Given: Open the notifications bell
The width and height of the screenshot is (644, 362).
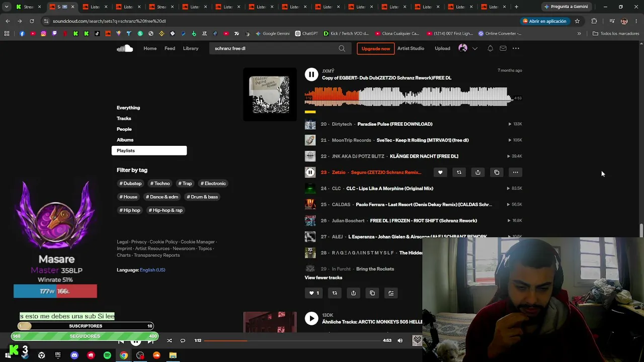Looking at the screenshot, I should pyautogui.click(x=490, y=48).
